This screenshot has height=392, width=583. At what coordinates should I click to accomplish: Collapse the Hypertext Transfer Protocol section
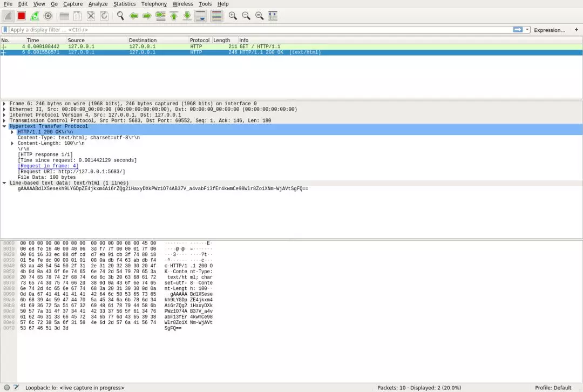pyautogui.click(x=4, y=126)
